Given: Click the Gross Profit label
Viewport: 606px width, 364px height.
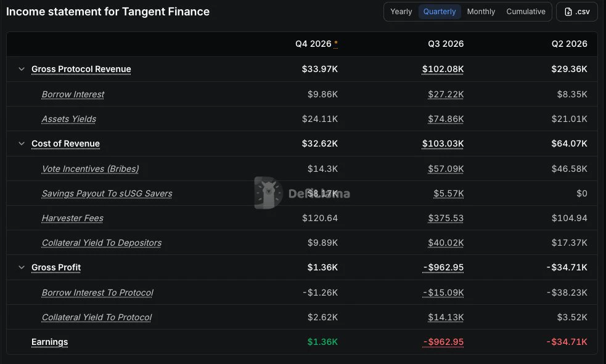Looking at the screenshot, I should [56, 267].
